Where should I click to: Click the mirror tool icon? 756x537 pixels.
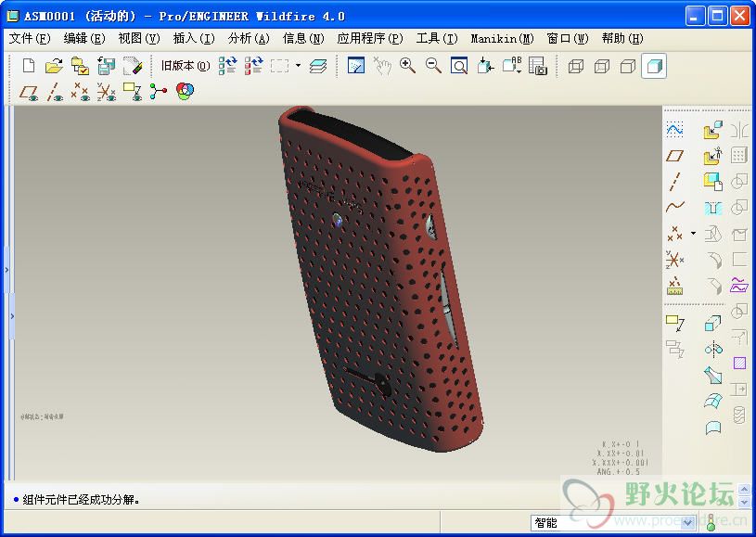coord(713,349)
